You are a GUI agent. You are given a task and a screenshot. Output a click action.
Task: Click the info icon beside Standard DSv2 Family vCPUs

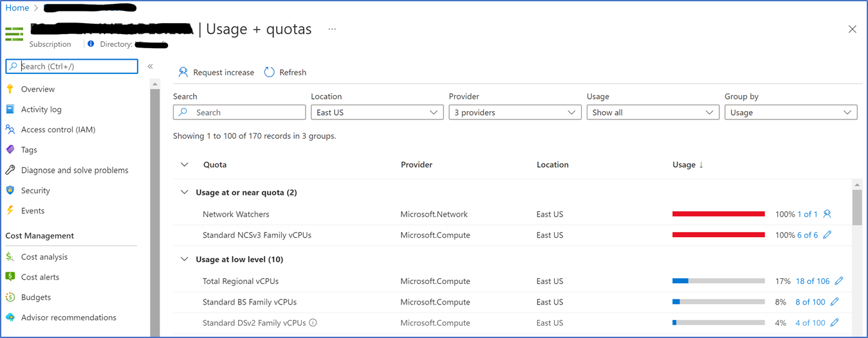[313, 323]
